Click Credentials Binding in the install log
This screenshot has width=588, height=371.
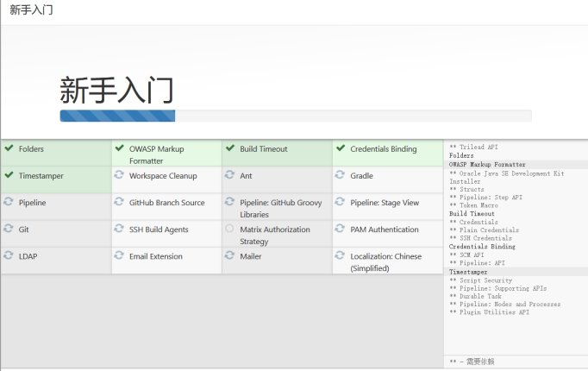[x=482, y=247]
